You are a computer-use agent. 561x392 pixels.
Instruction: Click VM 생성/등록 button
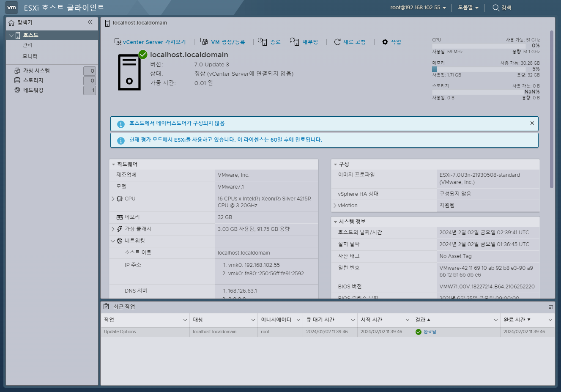[x=222, y=42]
